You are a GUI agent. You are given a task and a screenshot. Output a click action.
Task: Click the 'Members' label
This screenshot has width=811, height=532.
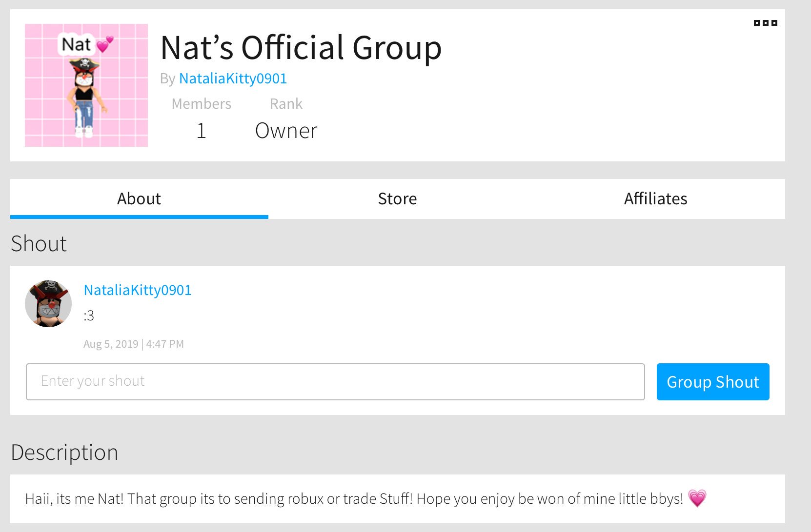(202, 104)
